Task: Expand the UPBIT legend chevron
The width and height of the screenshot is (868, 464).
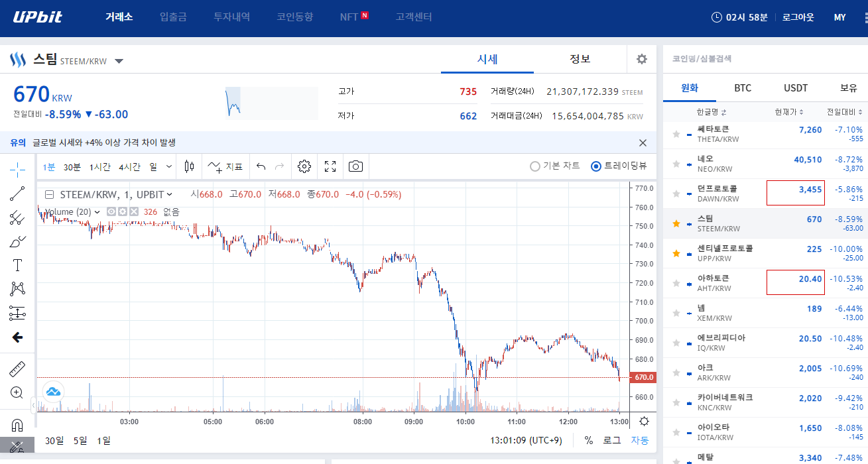Action: click(170, 194)
